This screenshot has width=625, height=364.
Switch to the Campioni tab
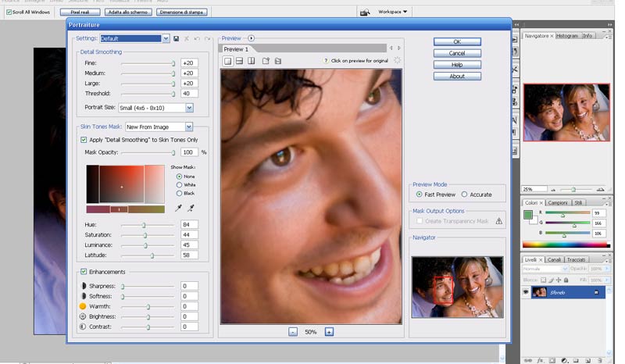[x=558, y=202]
